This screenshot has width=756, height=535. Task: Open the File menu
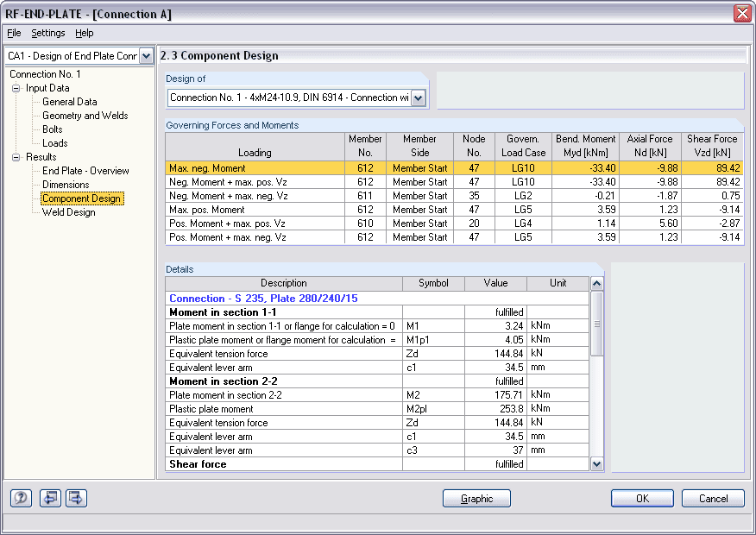pos(14,33)
